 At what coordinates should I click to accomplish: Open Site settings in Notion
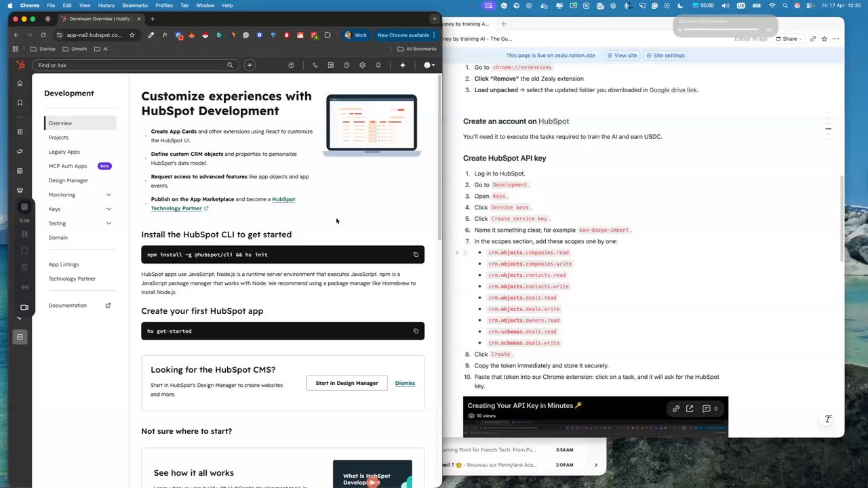pos(665,56)
